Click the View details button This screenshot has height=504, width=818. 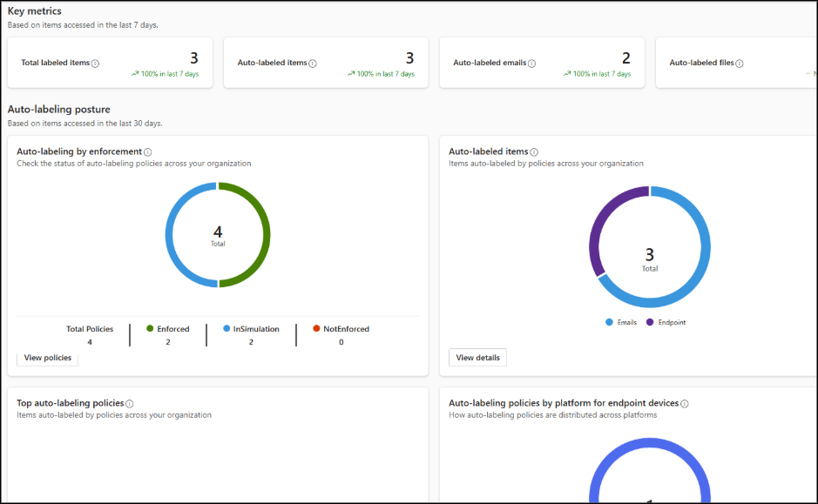point(477,358)
